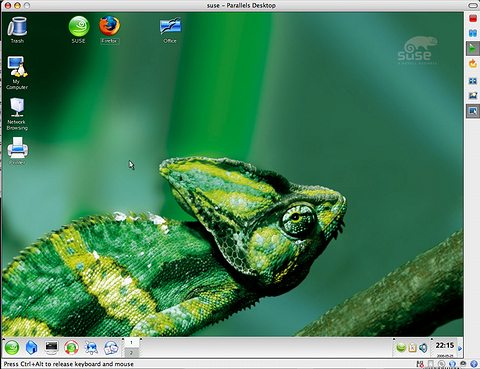The image size is (480, 369).
Task: Click the blue arrow to hide panel
Action: pos(460,348)
